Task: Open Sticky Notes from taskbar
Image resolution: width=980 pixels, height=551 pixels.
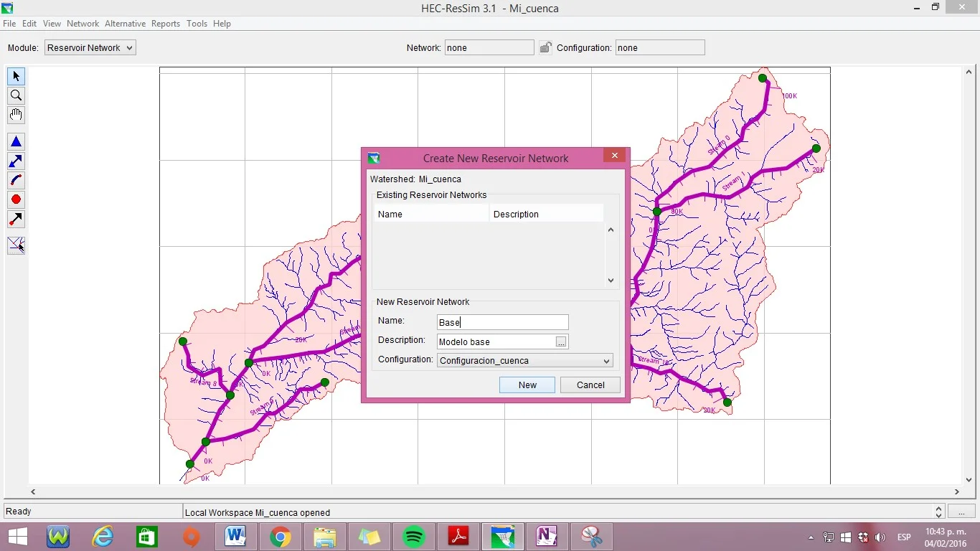Action: (369, 537)
